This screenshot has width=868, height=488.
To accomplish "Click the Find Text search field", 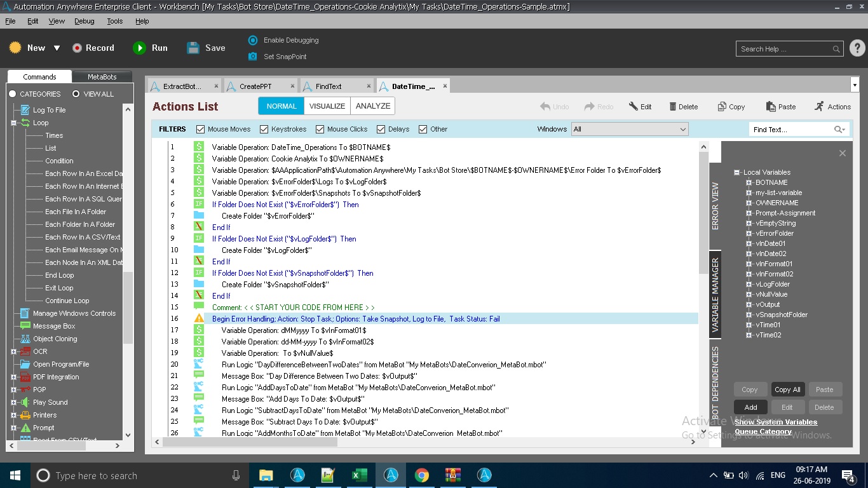I will (790, 130).
